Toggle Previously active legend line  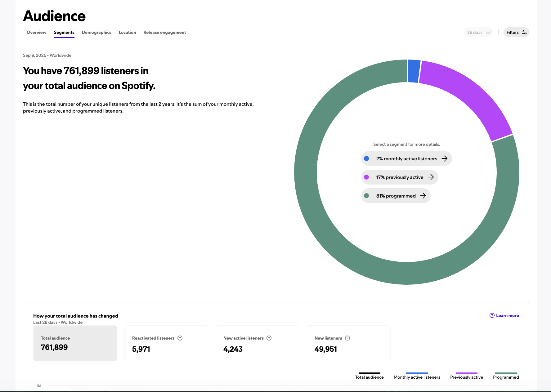click(467, 376)
